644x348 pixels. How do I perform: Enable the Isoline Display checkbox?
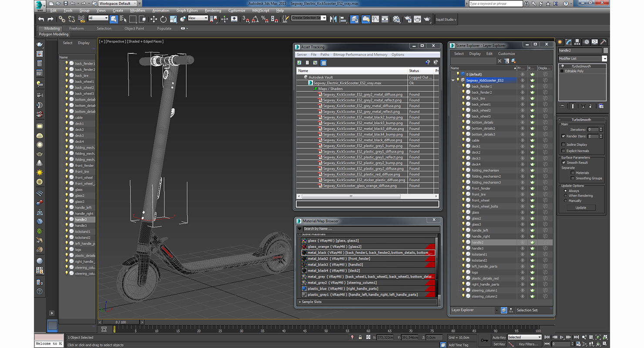pyautogui.click(x=563, y=144)
